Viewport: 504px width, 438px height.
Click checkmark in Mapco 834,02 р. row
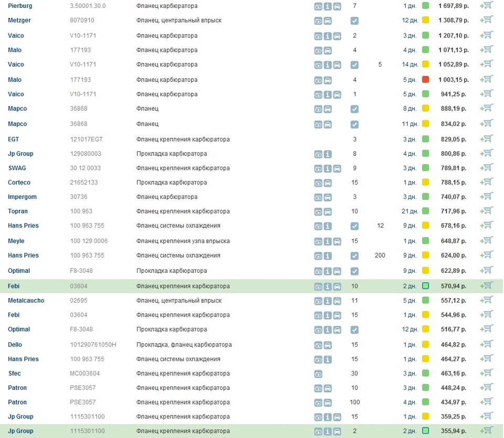[354, 124]
